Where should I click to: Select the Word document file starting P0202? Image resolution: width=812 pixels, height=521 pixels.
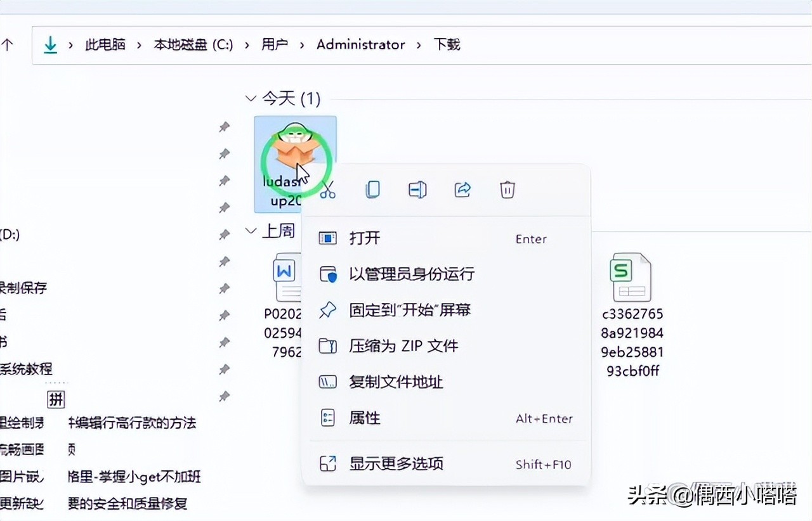point(284,277)
